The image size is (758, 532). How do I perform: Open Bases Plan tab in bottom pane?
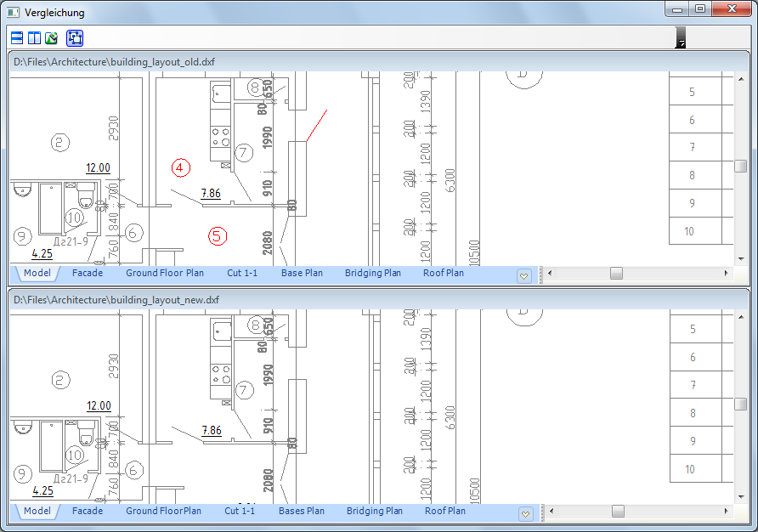coord(302,512)
